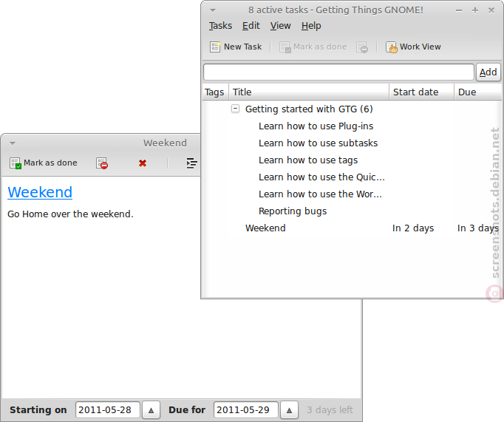This screenshot has width=504, height=422.
Task: Open window menu of Getting Things GNOME window
Action: (x=213, y=10)
